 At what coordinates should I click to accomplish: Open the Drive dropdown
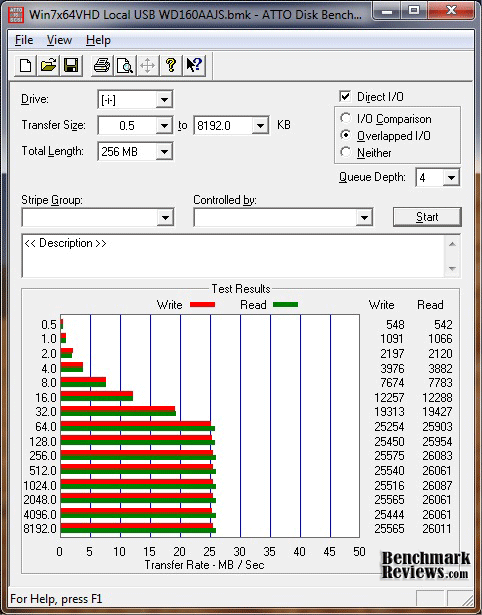pos(164,100)
